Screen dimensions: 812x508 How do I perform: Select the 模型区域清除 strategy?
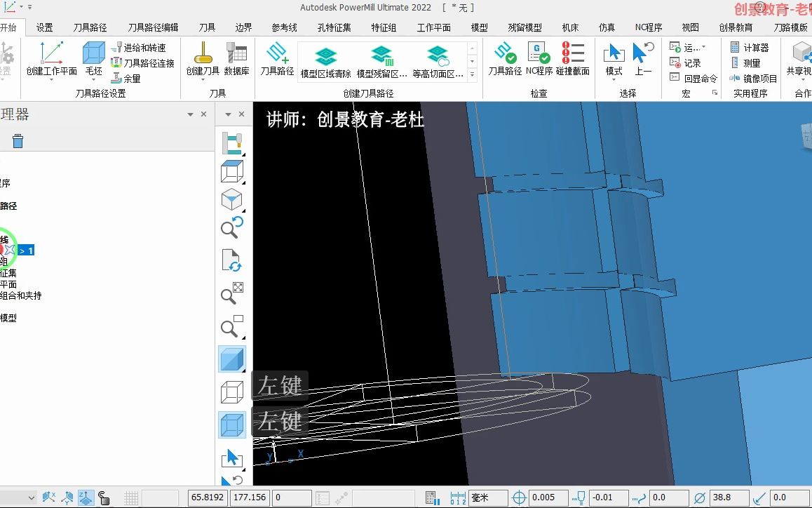click(x=326, y=62)
